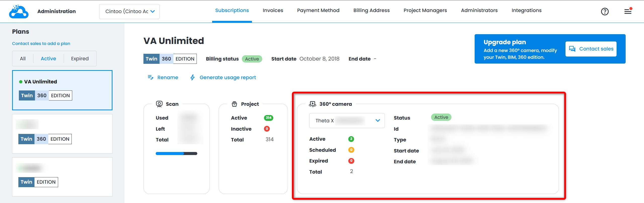Screen dimensions: 644x203
Task: Click the 360° camera panel icon
Action: [x=312, y=104]
